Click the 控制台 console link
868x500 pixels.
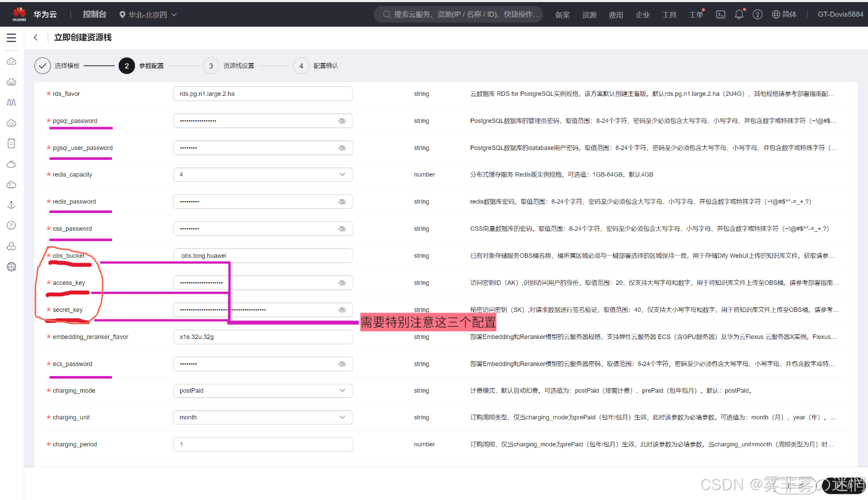click(x=94, y=15)
